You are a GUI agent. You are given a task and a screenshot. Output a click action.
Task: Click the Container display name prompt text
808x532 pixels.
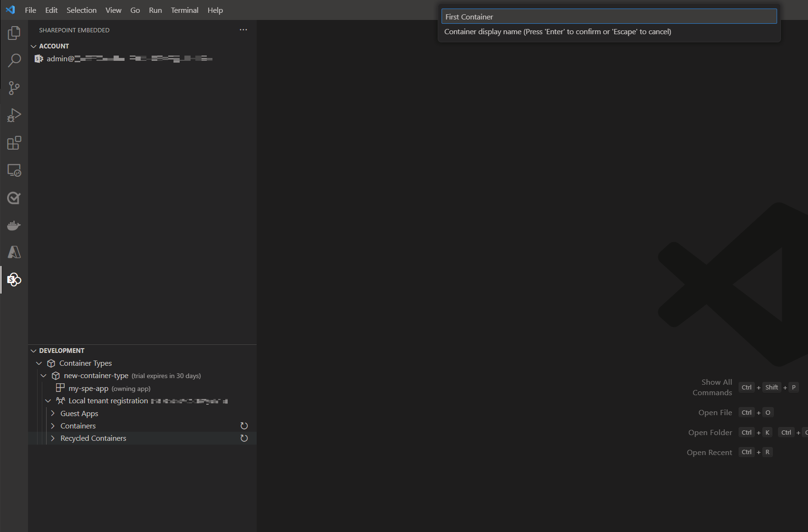[x=558, y=32]
